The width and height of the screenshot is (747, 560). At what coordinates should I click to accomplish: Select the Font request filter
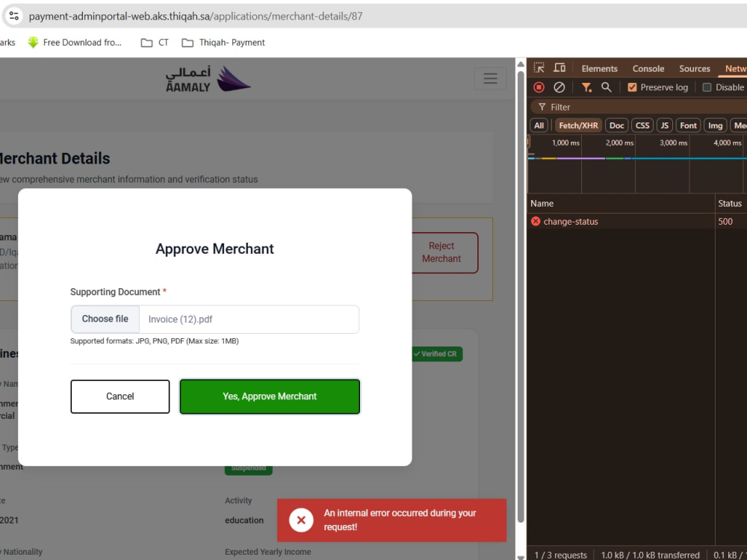tap(688, 125)
